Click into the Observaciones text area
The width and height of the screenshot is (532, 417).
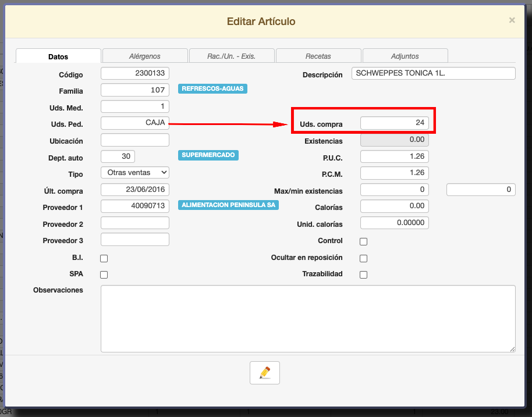click(308, 318)
